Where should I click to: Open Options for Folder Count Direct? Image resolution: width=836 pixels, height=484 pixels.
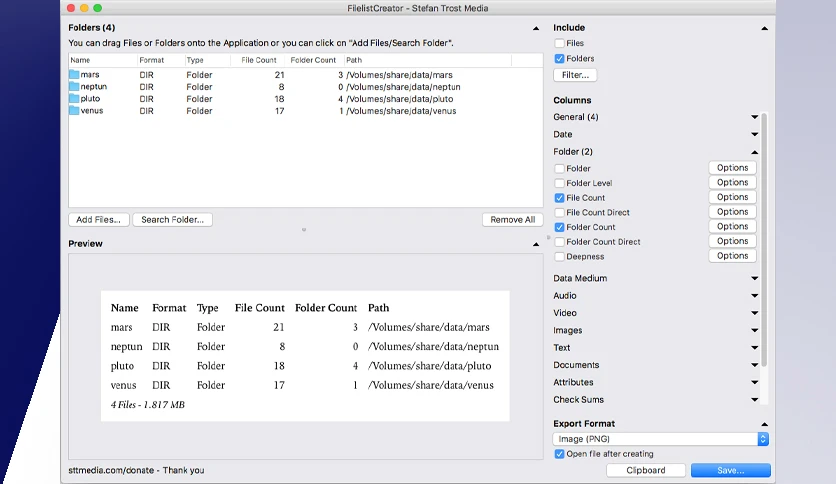(x=732, y=241)
